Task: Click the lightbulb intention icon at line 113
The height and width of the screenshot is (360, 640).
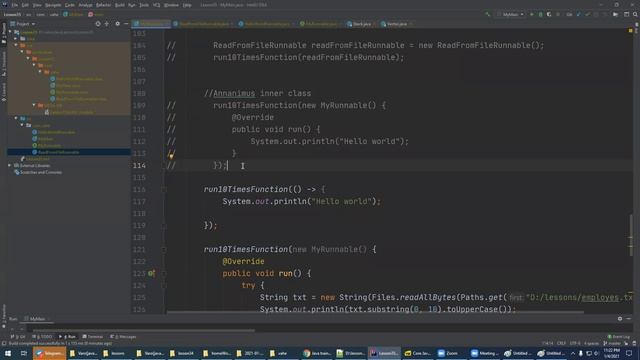Action: point(171,156)
